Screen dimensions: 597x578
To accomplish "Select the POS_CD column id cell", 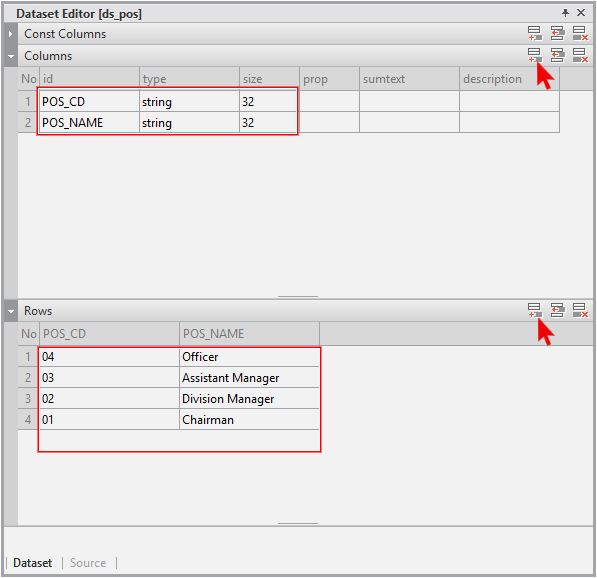I will click(x=89, y=101).
